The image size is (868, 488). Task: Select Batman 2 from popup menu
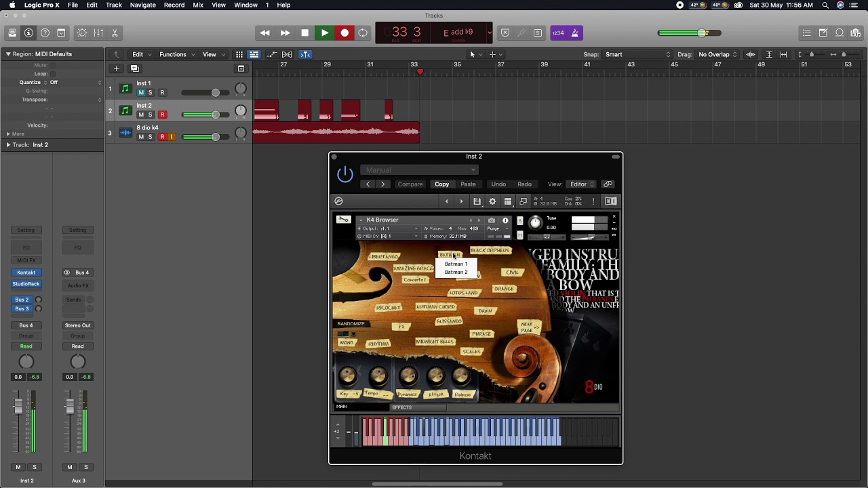[456, 272]
